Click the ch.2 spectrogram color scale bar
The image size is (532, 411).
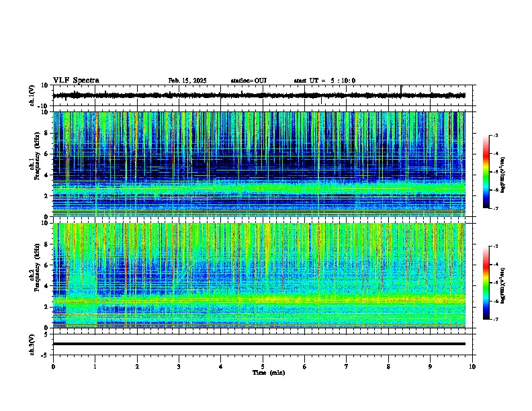[x=486, y=283]
